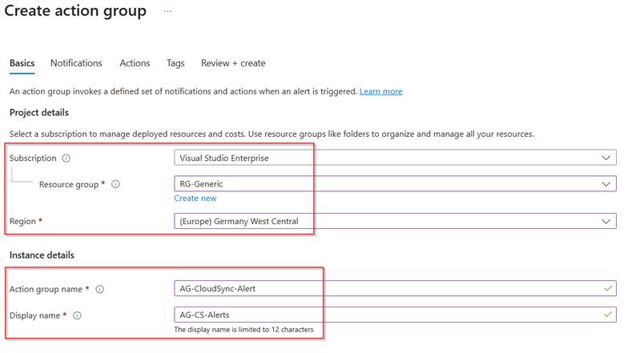
Task: Switch to the Notifications tab
Action: [x=76, y=63]
